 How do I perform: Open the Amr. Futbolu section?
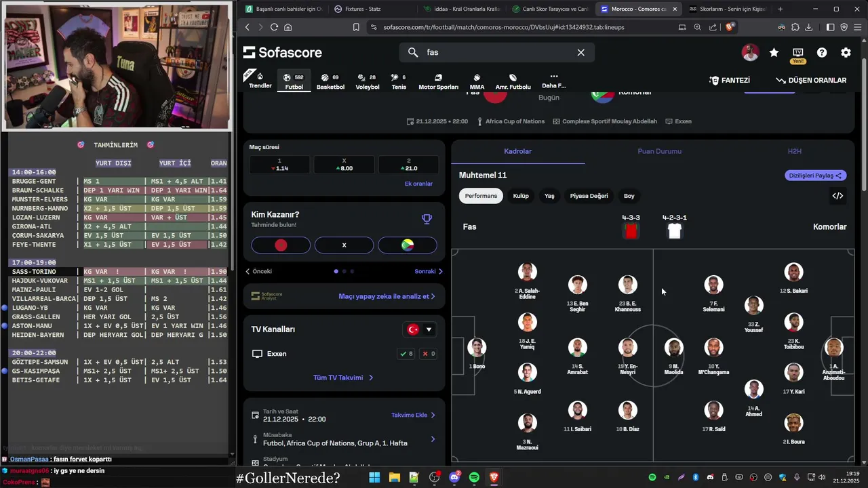tap(513, 81)
